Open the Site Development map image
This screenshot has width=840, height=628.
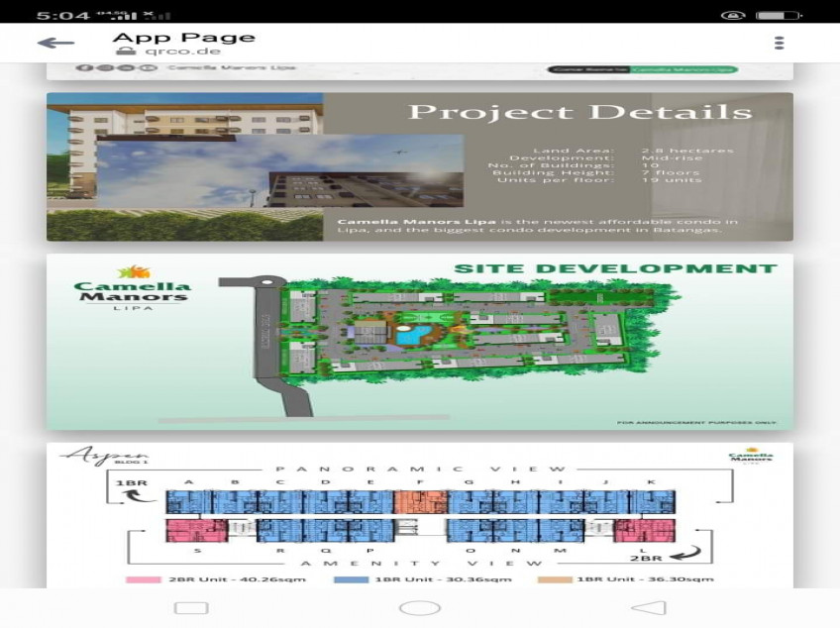419,342
